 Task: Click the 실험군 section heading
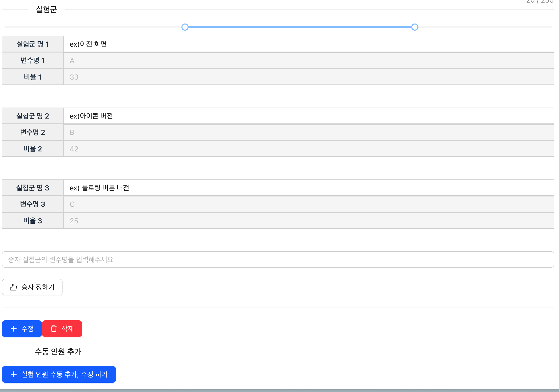click(46, 10)
